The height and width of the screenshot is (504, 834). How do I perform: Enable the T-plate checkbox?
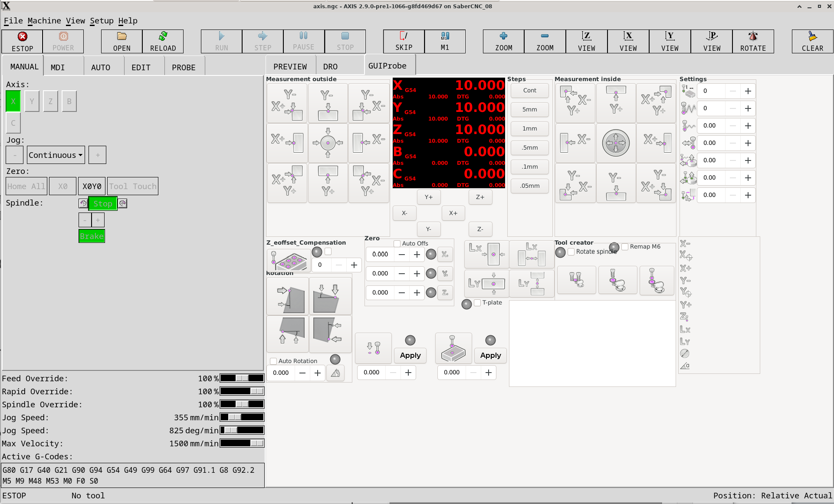pos(477,303)
